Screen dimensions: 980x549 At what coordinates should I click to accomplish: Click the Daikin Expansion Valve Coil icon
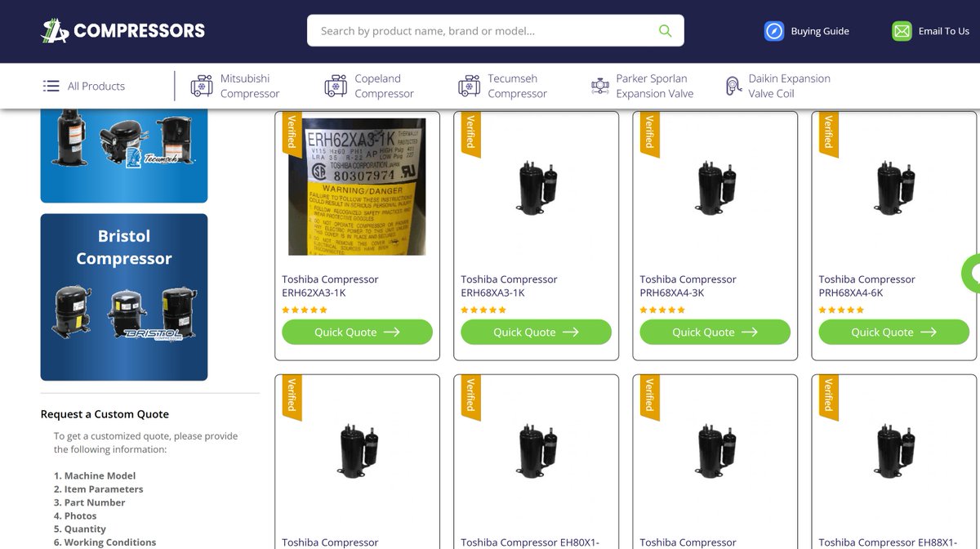[733, 86]
